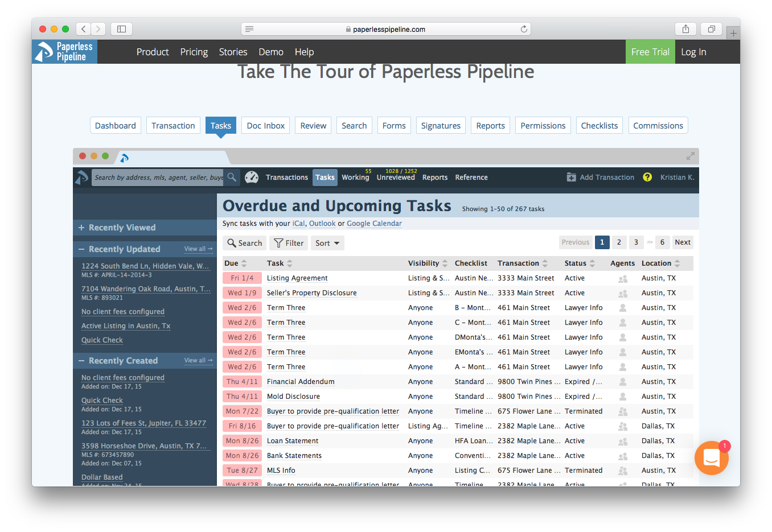
Task: Click the agents icon for Bank Statements row
Action: click(x=623, y=456)
